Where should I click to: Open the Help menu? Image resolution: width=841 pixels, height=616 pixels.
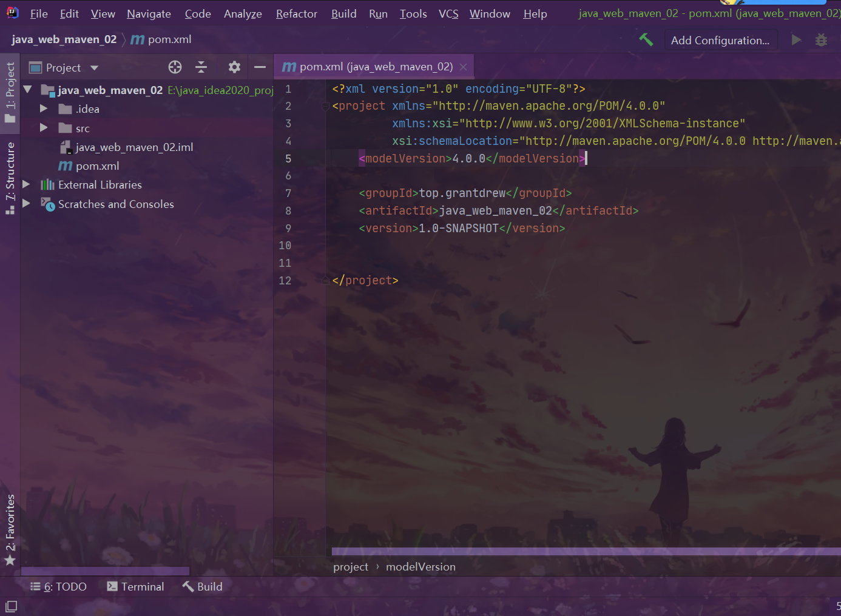tap(535, 13)
